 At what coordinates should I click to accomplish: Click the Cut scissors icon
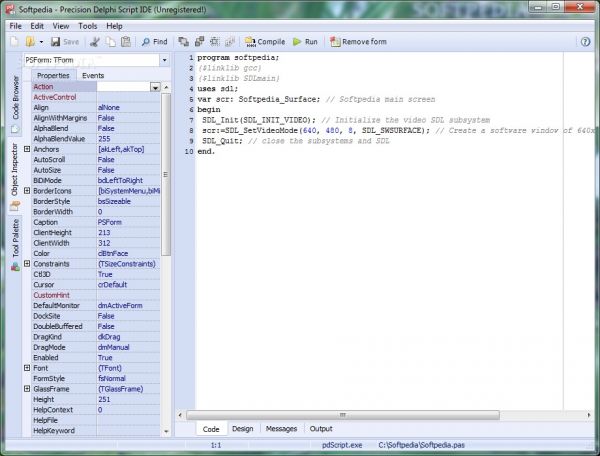point(95,42)
